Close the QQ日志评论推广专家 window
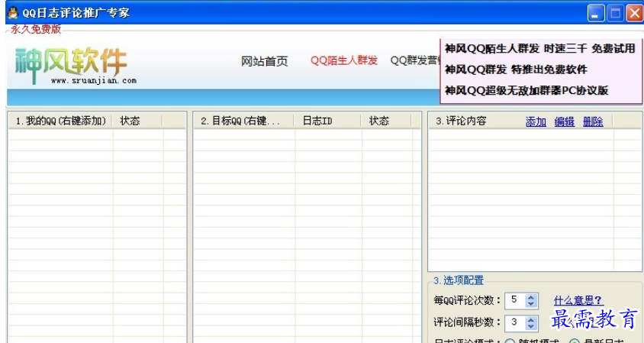The width and height of the screenshot is (644, 343). (x=635, y=13)
